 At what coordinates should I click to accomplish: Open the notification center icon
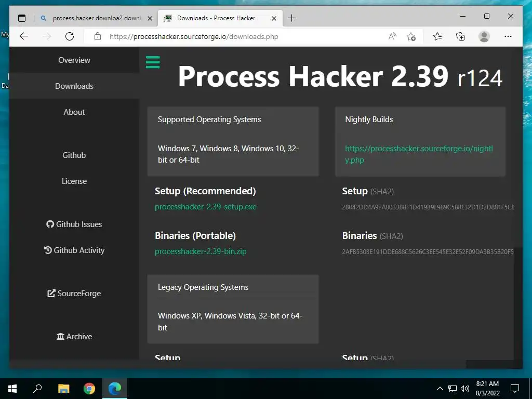pos(515,389)
